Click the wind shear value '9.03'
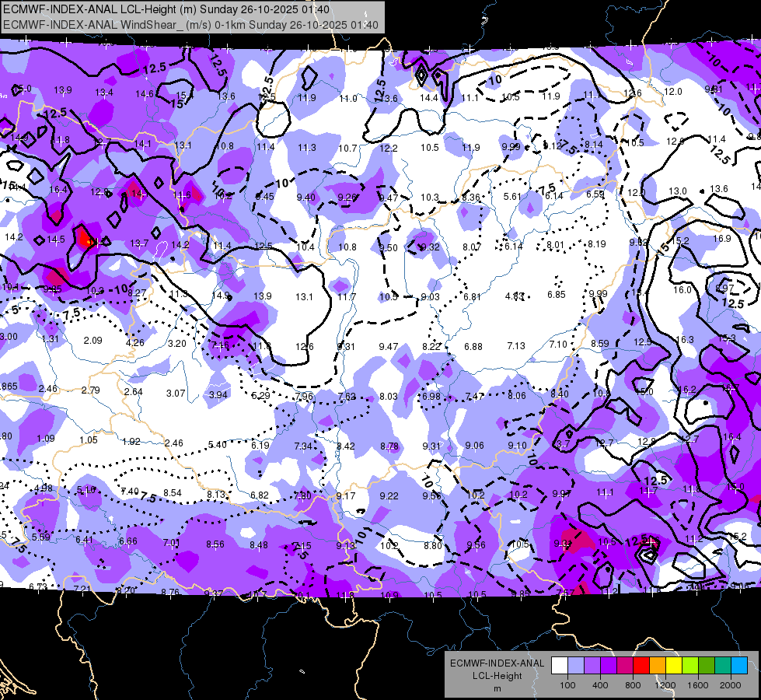 (430, 297)
